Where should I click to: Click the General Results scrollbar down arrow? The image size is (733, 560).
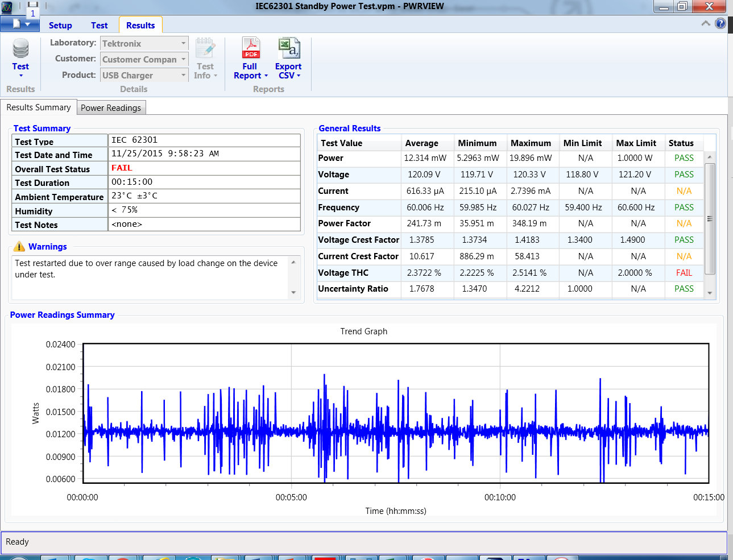pos(710,293)
